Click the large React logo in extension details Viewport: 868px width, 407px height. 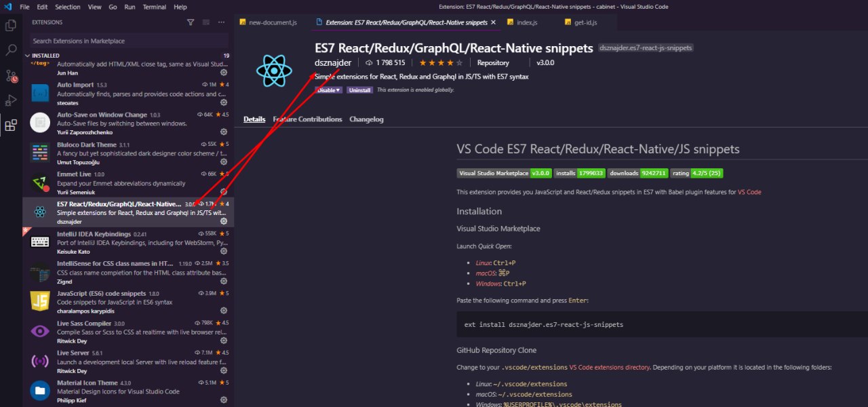tap(274, 70)
